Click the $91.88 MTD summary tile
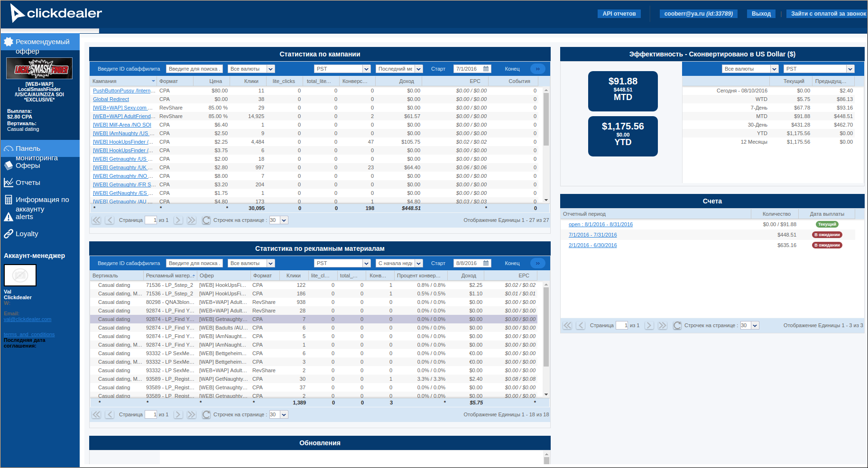 click(x=623, y=91)
